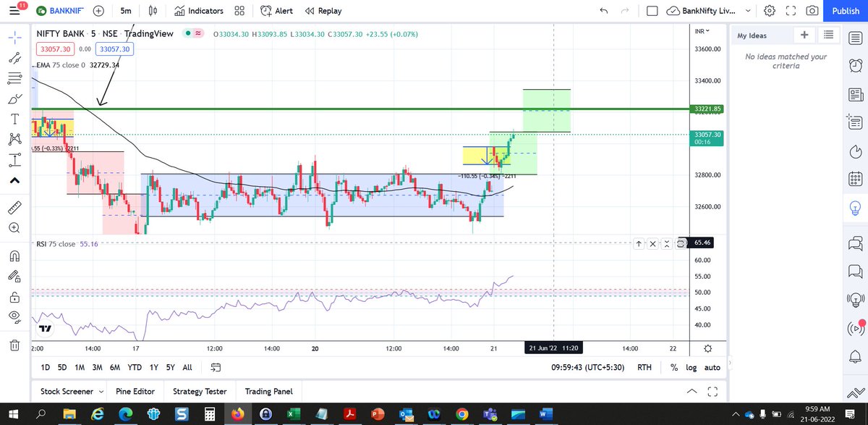Open chart settings gear
This screenshot has height=425, width=868.
tap(770, 11)
